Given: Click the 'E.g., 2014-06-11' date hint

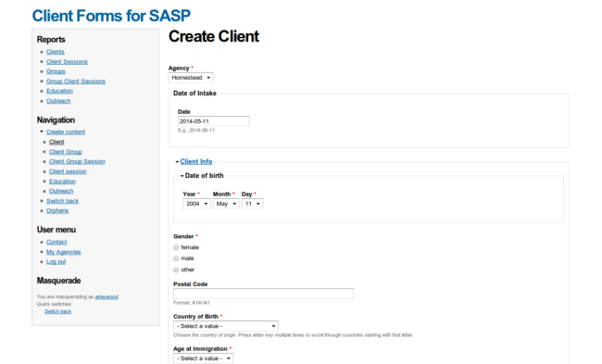Looking at the screenshot, I should tap(196, 131).
